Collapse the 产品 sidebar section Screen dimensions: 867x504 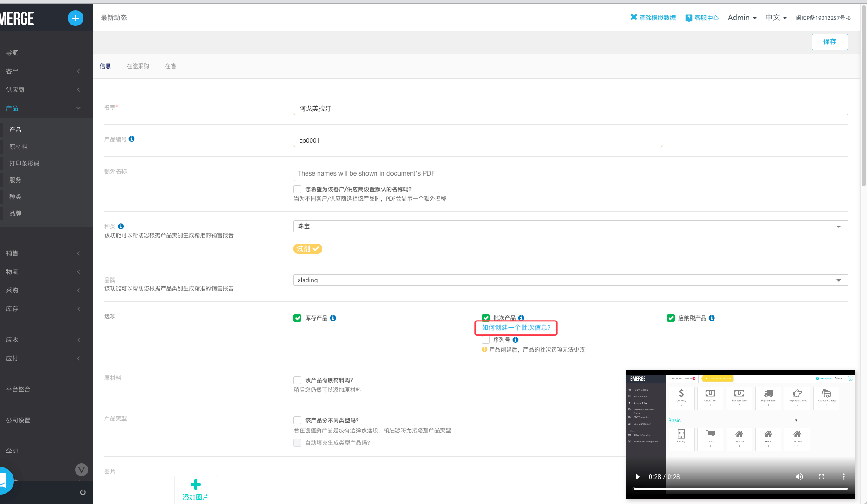click(46, 108)
